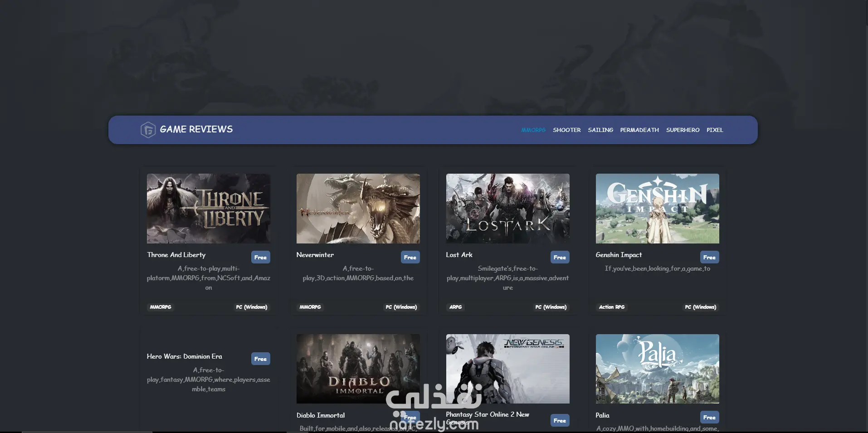Open the Lost Ark game title
The height and width of the screenshot is (433, 868).
coord(459,255)
